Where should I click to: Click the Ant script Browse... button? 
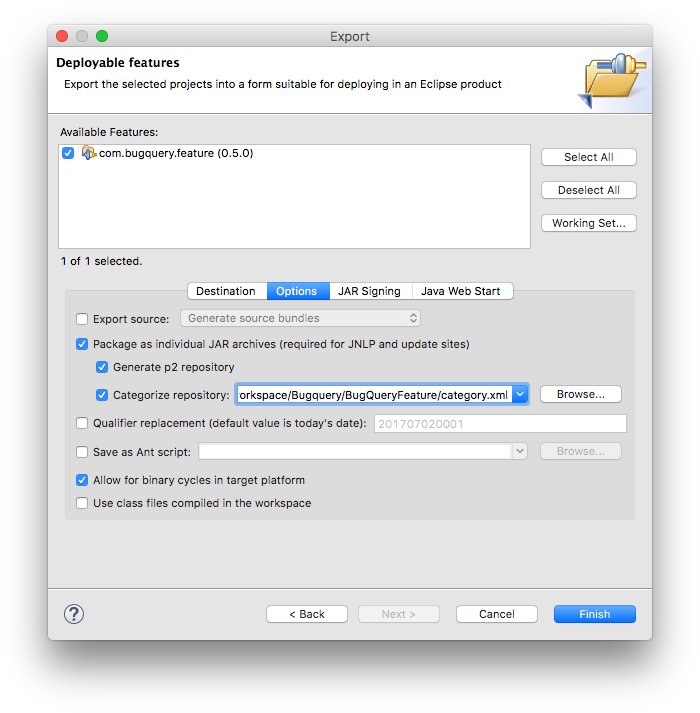[581, 451]
